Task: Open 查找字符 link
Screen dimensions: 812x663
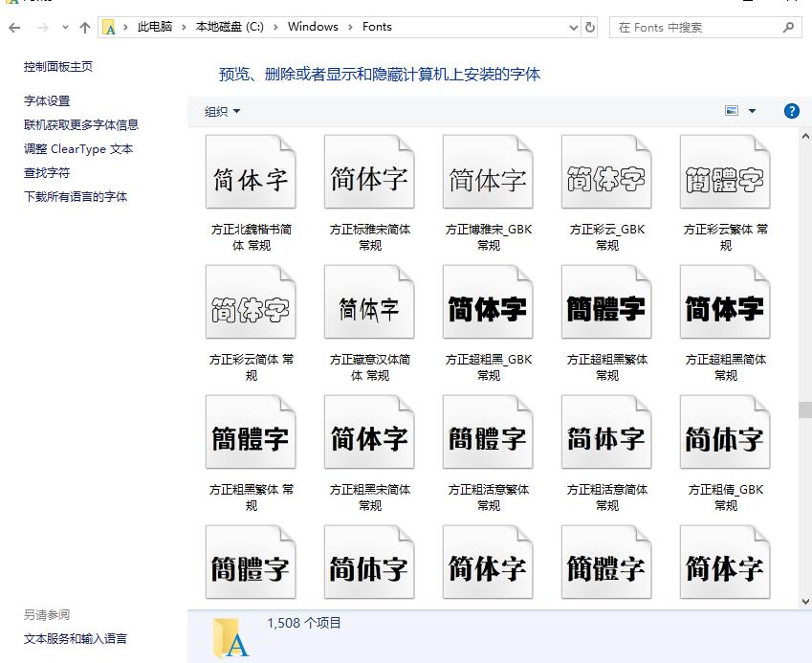Action: pyautogui.click(x=47, y=173)
